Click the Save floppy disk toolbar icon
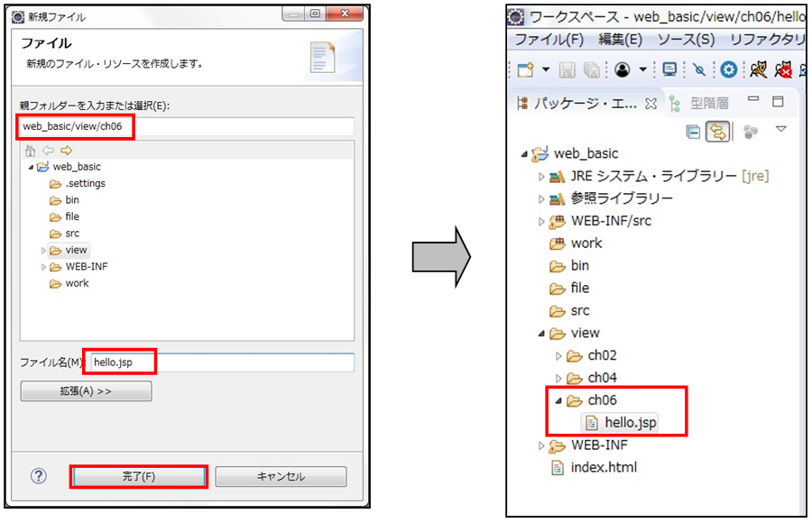Image resolution: width=812 pixels, height=523 pixels. click(567, 69)
